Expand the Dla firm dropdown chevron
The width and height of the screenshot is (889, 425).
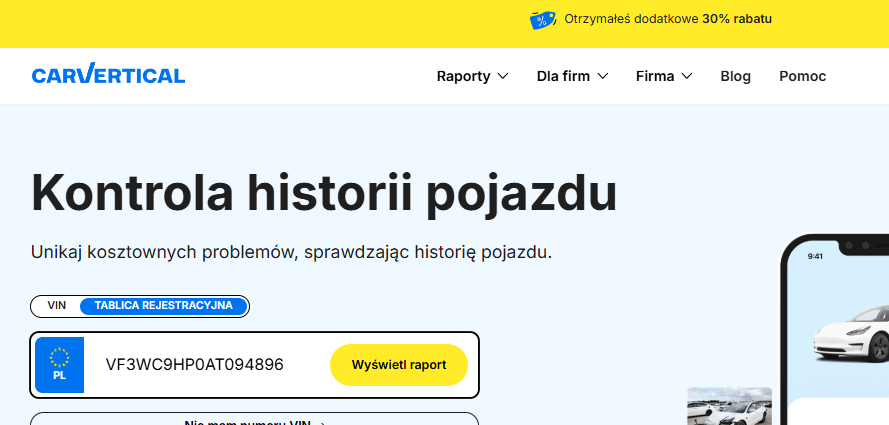(603, 76)
